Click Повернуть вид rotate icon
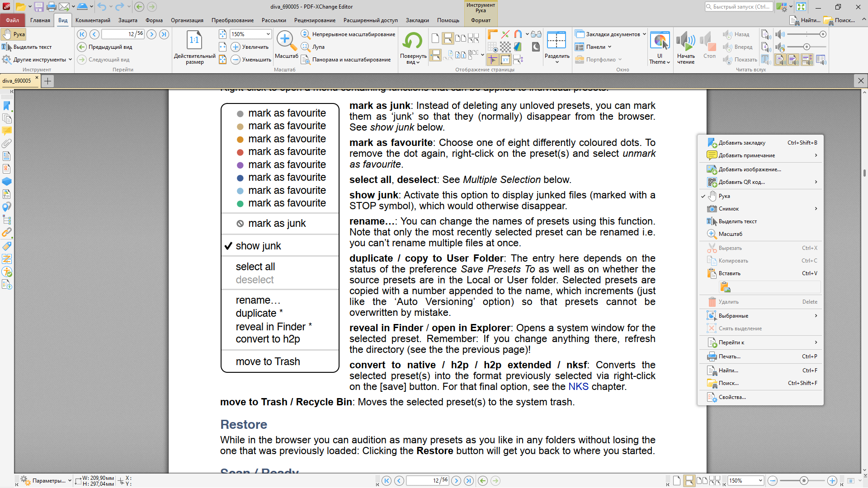The height and width of the screenshot is (488, 868). click(x=413, y=47)
